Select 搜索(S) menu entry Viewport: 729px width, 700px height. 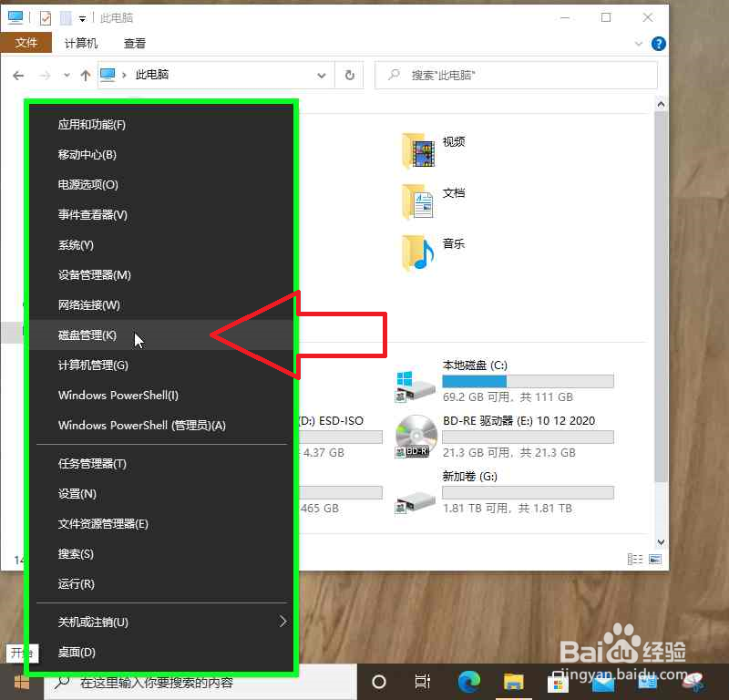(x=161, y=554)
